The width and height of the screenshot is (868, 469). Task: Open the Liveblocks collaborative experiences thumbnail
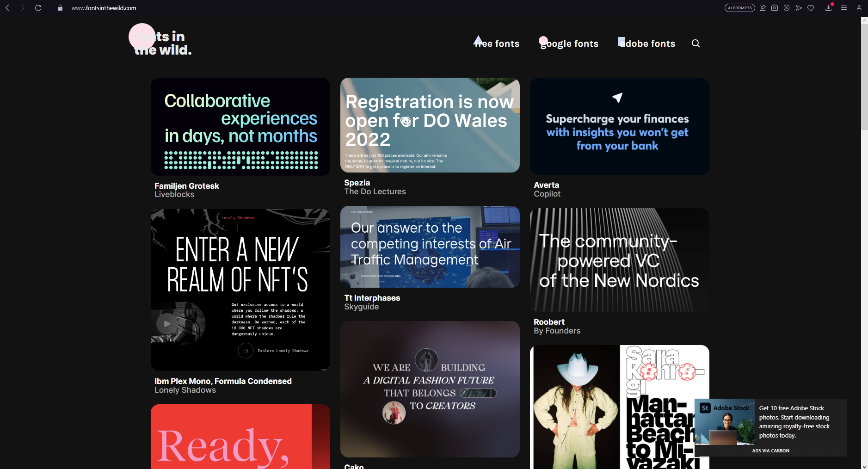click(x=240, y=126)
